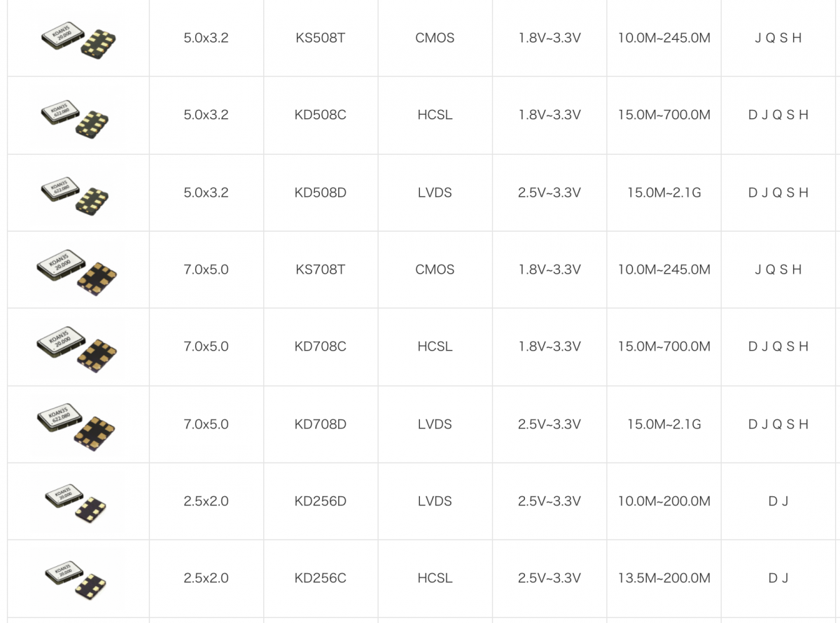Open the KD256C model link
Viewport: 840px width, 623px height.
click(320, 578)
